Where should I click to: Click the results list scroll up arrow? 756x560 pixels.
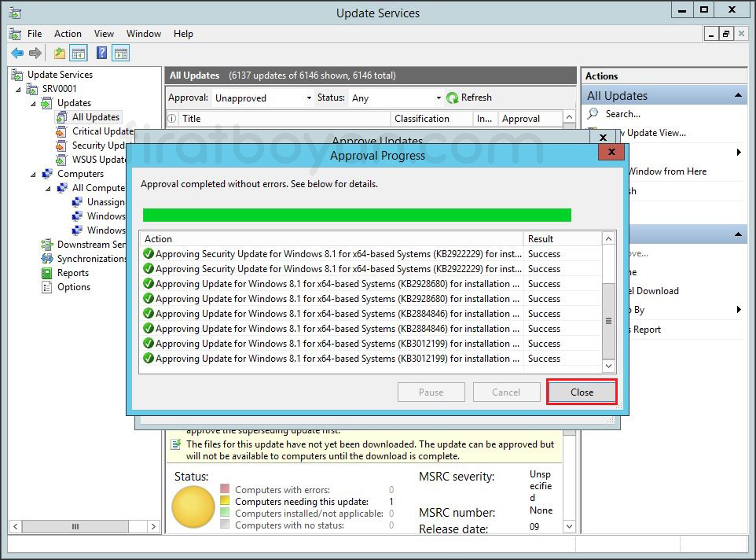(608, 239)
